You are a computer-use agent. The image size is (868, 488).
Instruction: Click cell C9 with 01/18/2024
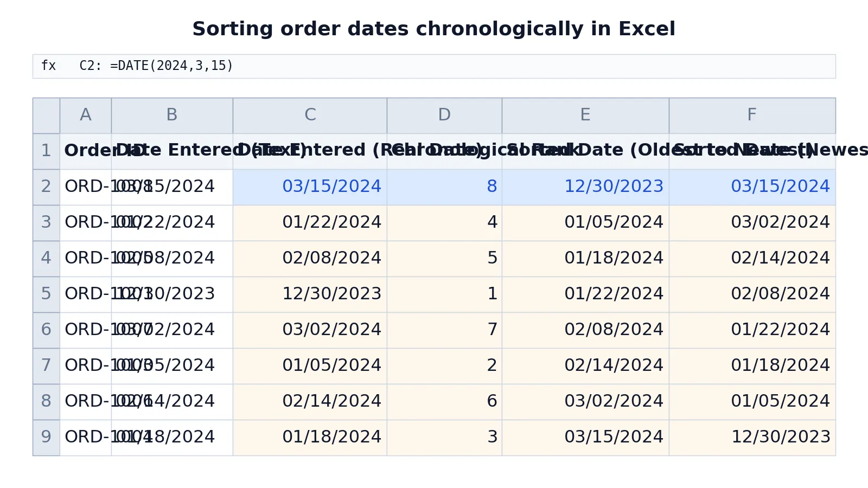pyautogui.click(x=310, y=438)
